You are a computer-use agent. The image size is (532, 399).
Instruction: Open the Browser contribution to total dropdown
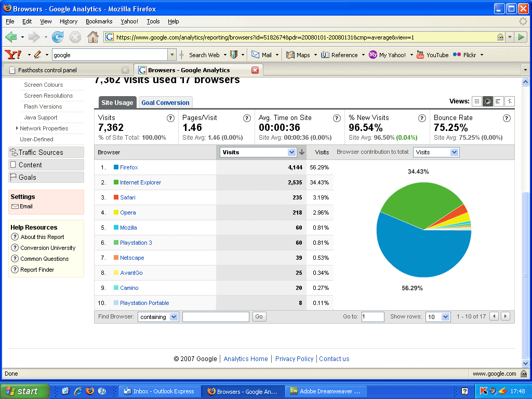click(436, 152)
